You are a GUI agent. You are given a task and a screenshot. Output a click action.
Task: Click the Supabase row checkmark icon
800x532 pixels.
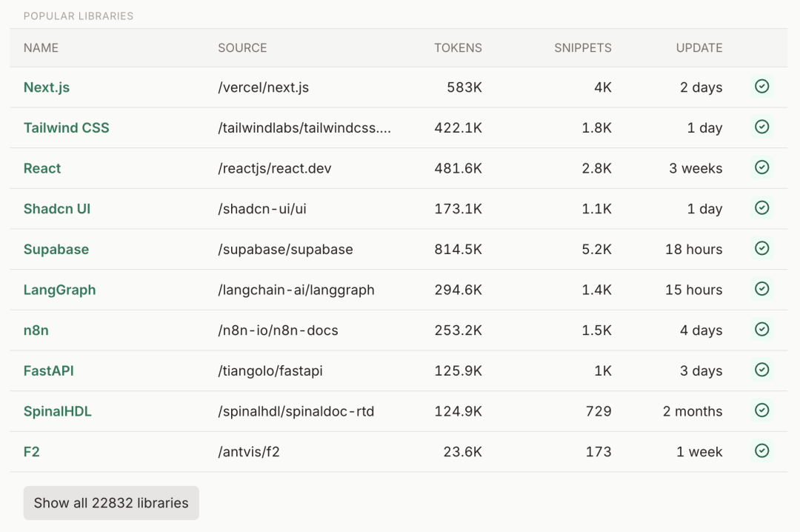(761, 248)
